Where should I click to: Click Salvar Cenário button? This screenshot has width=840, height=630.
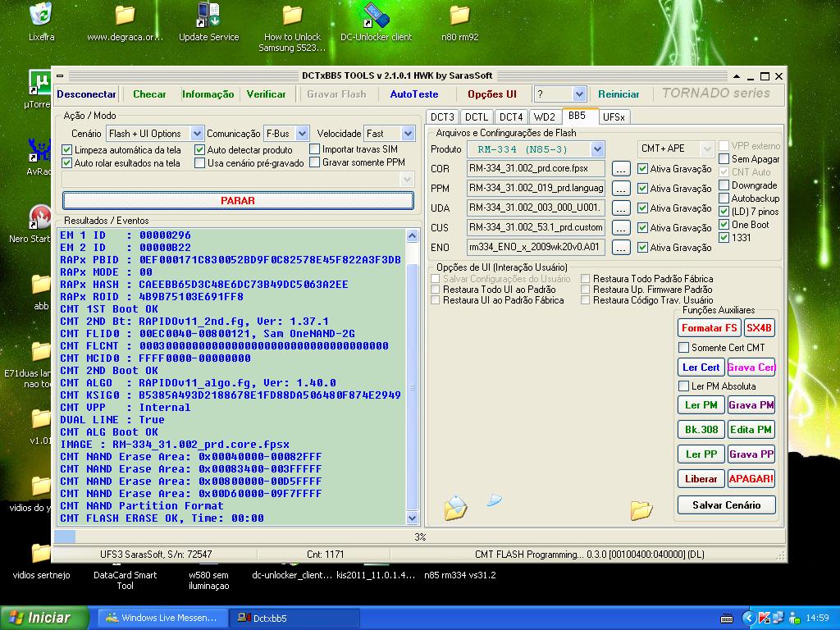[x=727, y=504]
